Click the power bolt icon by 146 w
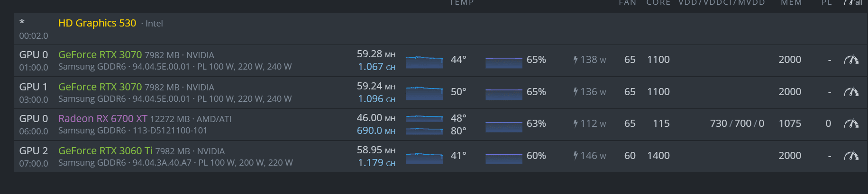Screen dimensions: 868x194 576,156
